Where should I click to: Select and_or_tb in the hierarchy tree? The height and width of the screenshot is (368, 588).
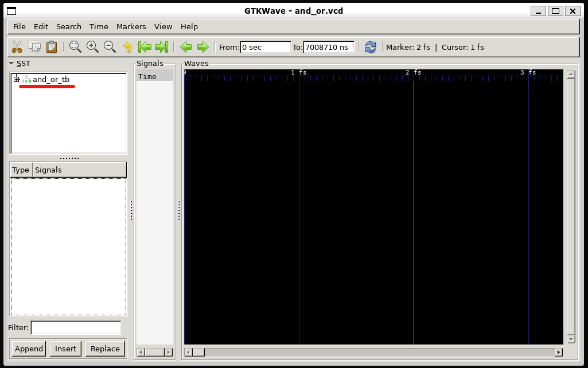click(51, 79)
